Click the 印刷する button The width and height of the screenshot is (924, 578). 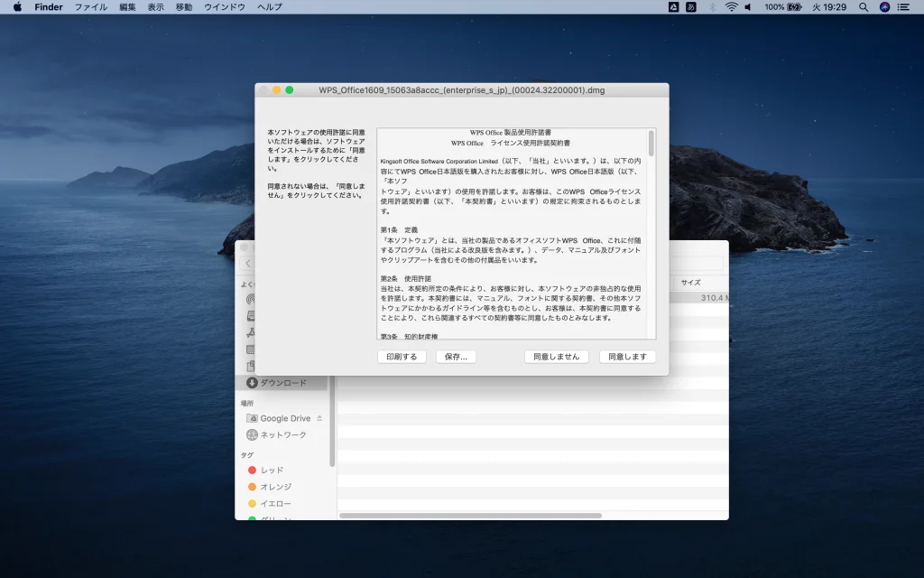(x=402, y=357)
